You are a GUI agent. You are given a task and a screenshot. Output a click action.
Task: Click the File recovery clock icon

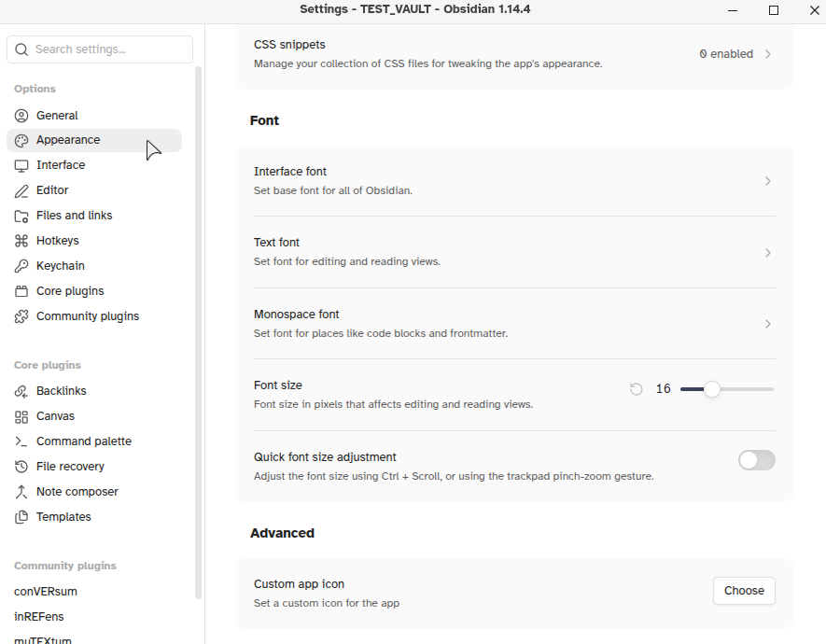[21, 467]
